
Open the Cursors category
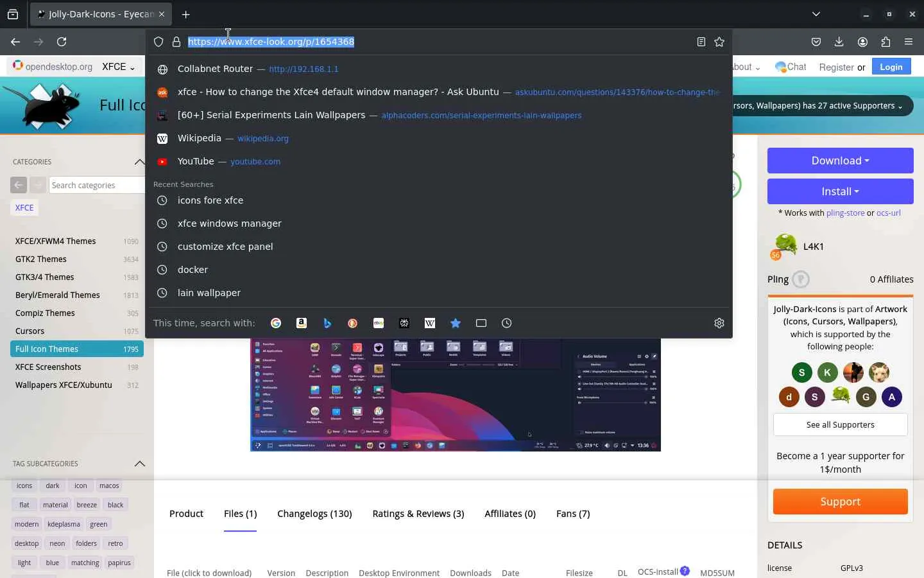point(77,331)
